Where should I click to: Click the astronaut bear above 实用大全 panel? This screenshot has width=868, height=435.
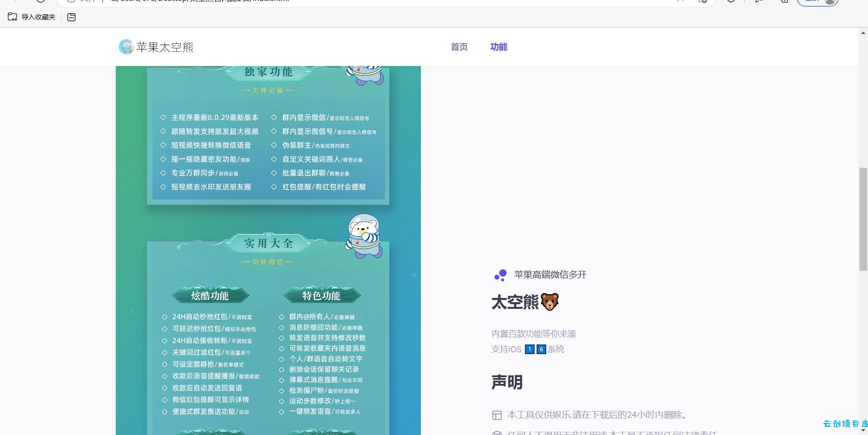pos(364,236)
